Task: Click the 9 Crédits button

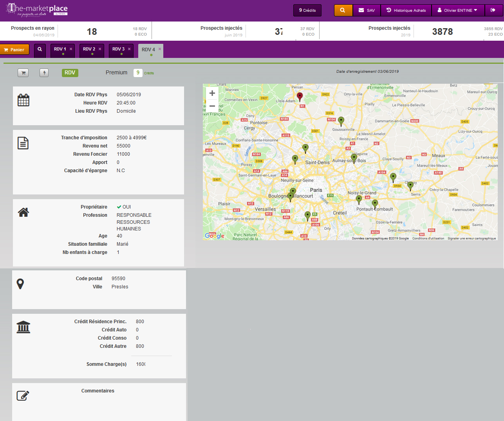Action: (x=307, y=11)
